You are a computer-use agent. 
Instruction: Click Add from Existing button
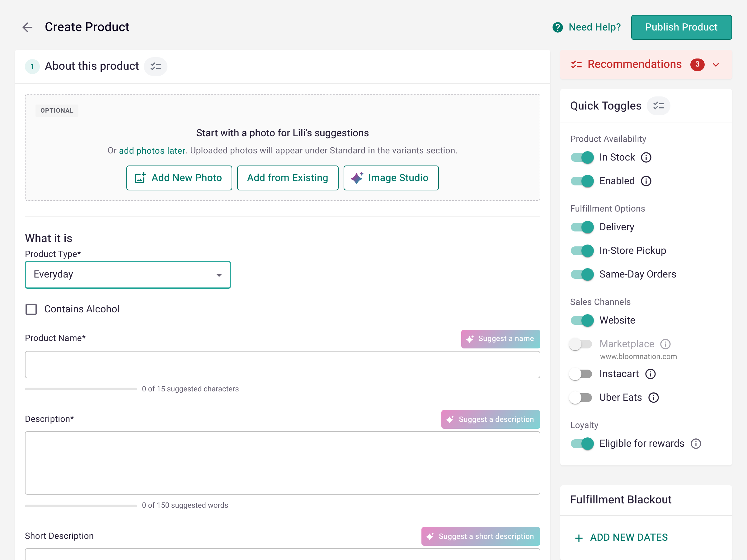(288, 178)
